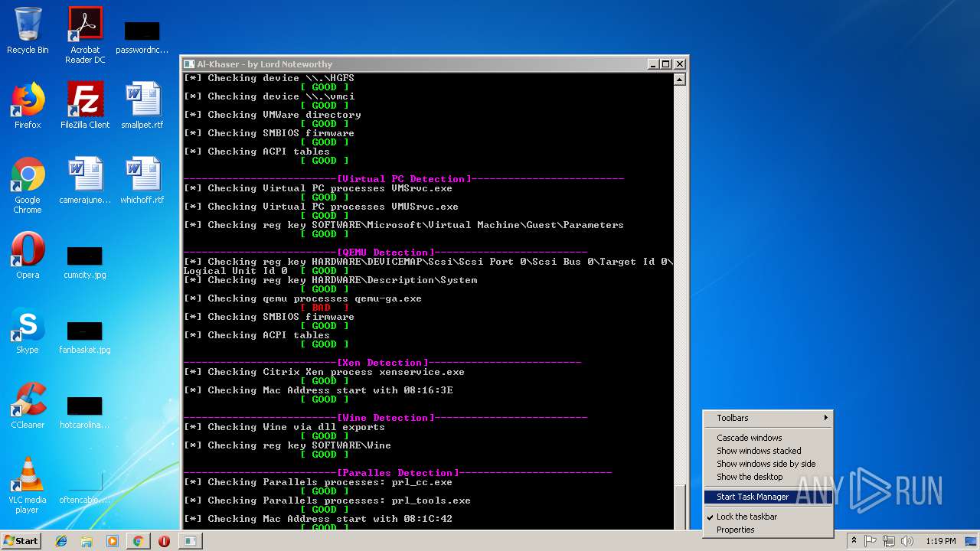
Task: Select Start Task Manager
Action: point(768,497)
